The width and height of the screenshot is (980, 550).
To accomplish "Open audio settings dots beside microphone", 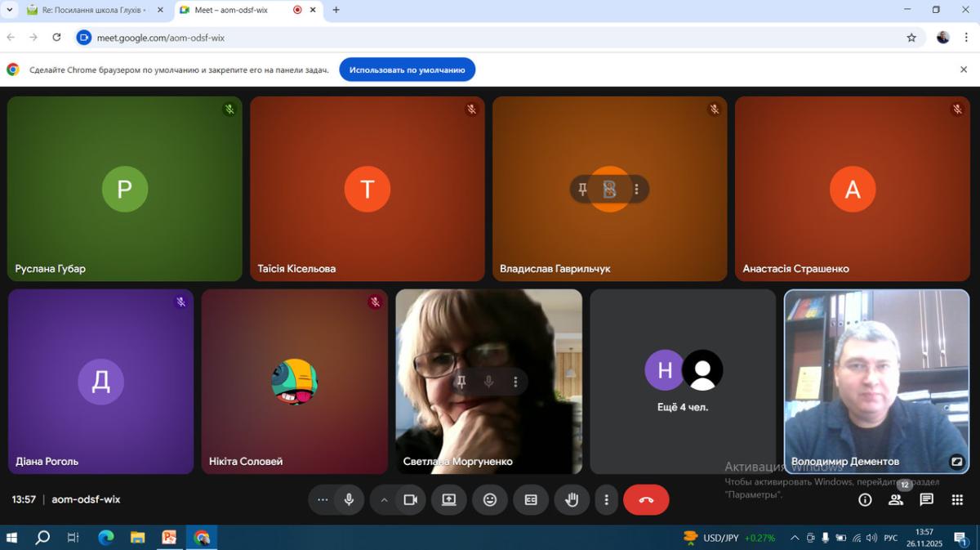I will (323, 500).
